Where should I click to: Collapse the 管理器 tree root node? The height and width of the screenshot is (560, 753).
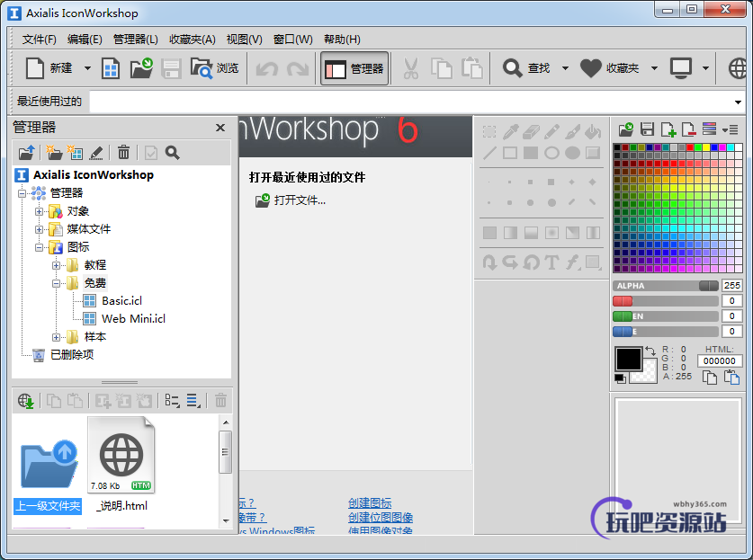click(x=22, y=193)
